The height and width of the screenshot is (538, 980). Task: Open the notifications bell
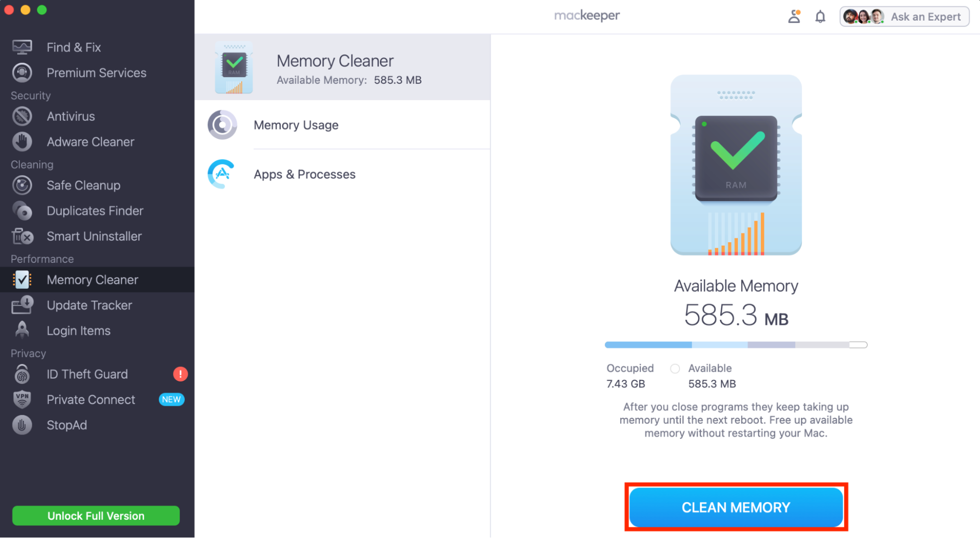pyautogui.click(x=820, y=16)
